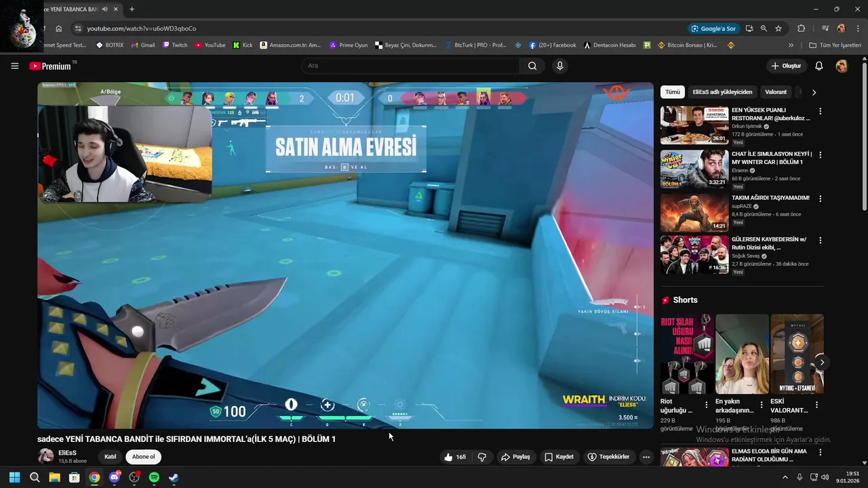Image resolution: width=868 pixels, height=488 pixels.
Task: Open the EliEsS channel avatar
Action: [x=45, y=456]
